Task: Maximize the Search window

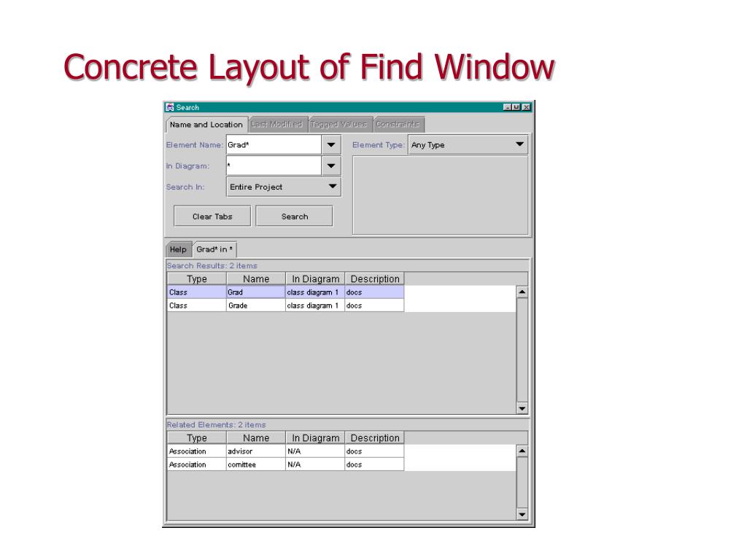Action: tap(516, 107)
